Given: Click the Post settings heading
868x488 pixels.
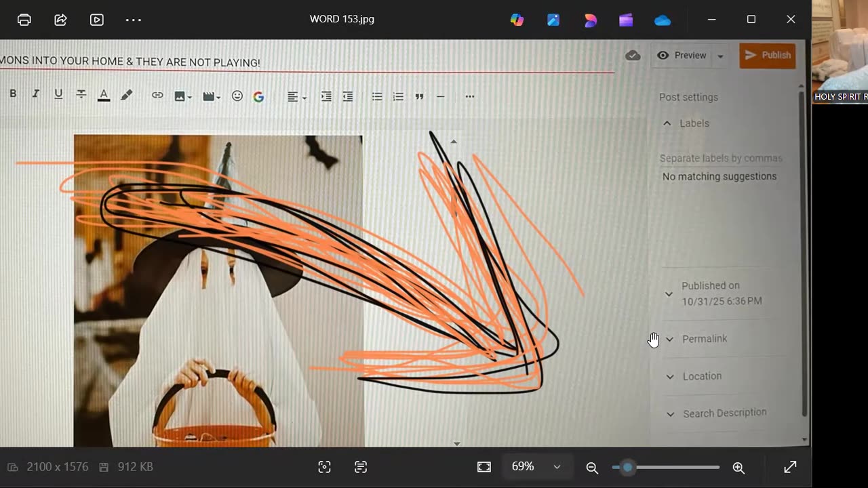Looking at the screenshot, I should coord(688,98).
